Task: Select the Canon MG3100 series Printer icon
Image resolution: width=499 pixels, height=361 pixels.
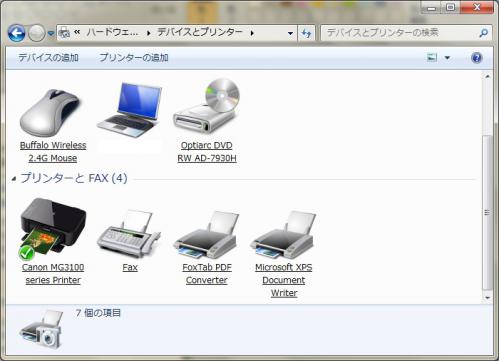Action: (x=53, y=229)
